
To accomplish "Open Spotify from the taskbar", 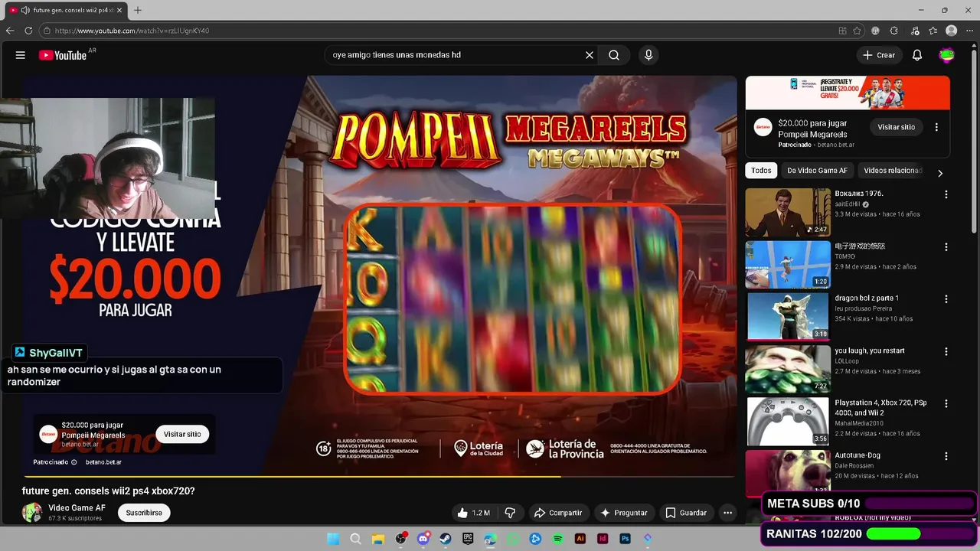I will (557, 539).
